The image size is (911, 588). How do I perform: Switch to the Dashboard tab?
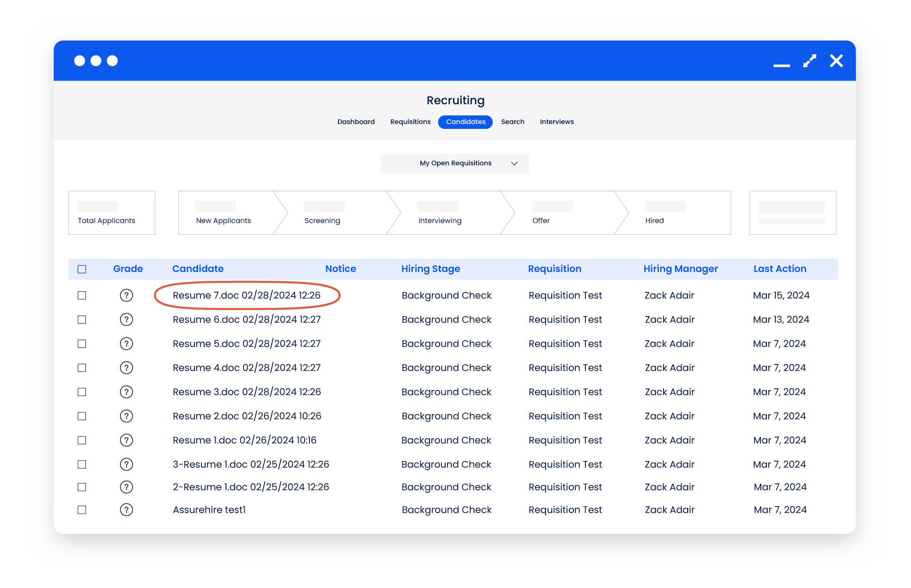pos(356,122)
